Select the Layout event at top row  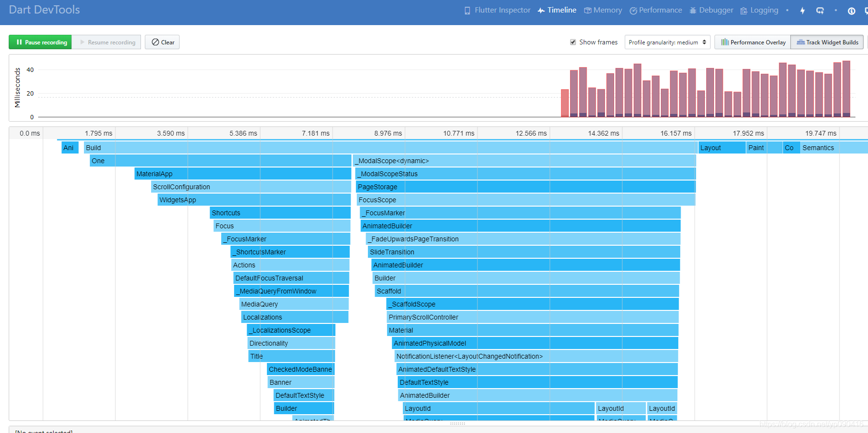click(x=722, y=148)
